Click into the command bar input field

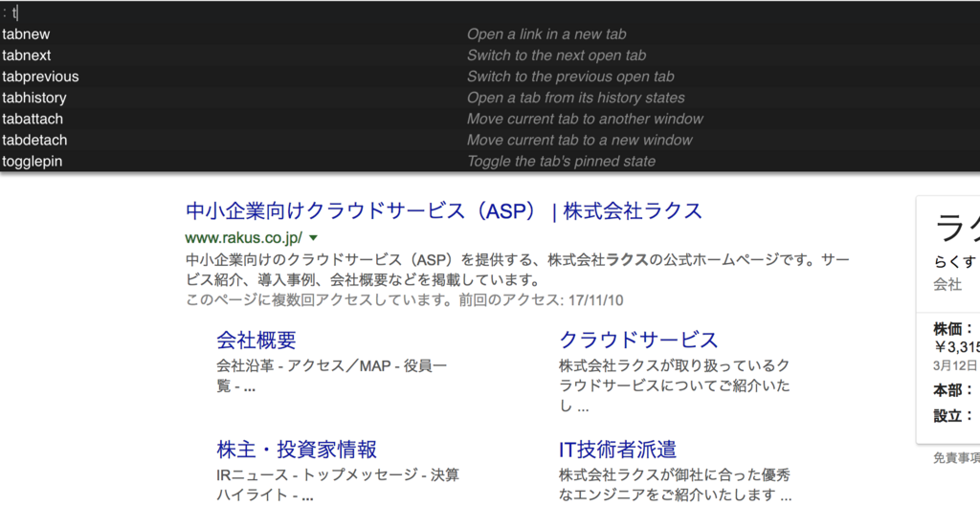[490, 11]
